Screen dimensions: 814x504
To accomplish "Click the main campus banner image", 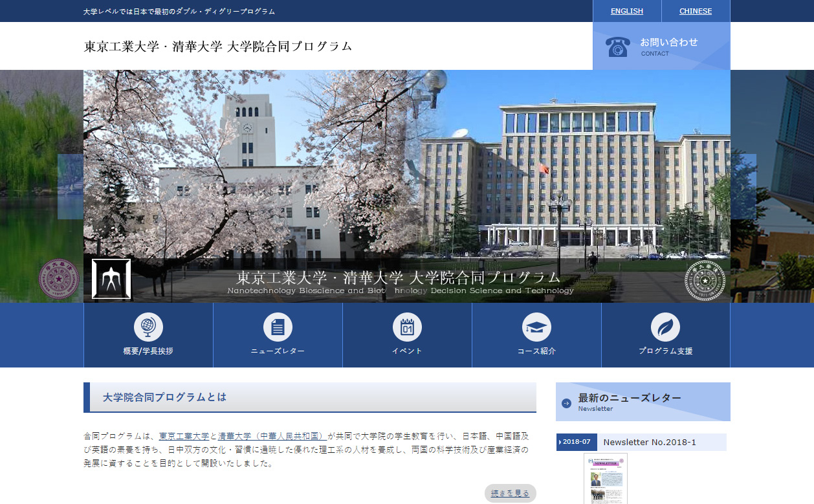I will click(x=407, y=186).
